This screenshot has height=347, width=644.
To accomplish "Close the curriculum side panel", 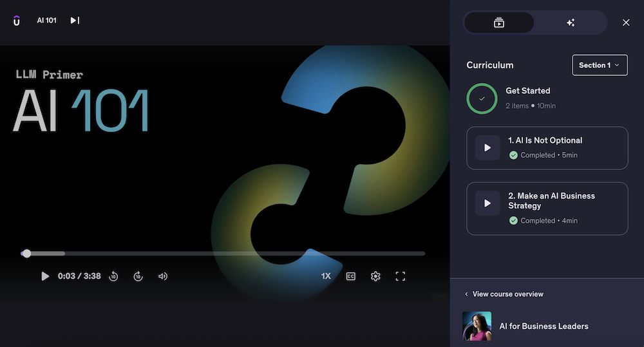I will [626, 23].
